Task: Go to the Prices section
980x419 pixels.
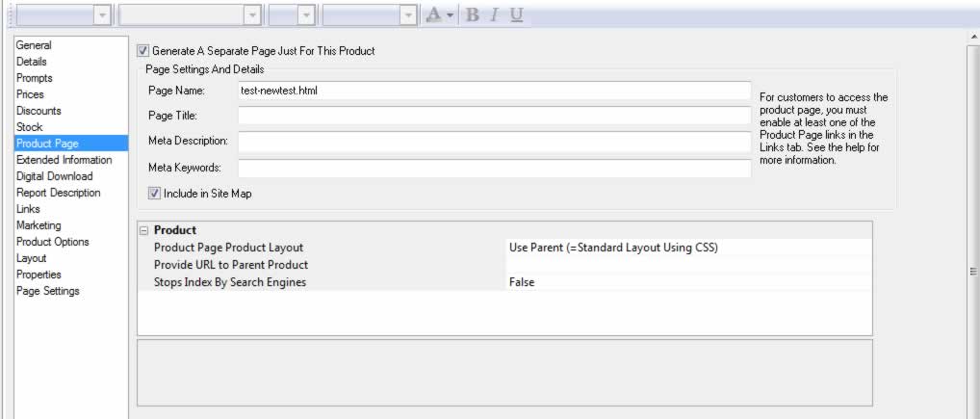Action: [x=30, y=94]
